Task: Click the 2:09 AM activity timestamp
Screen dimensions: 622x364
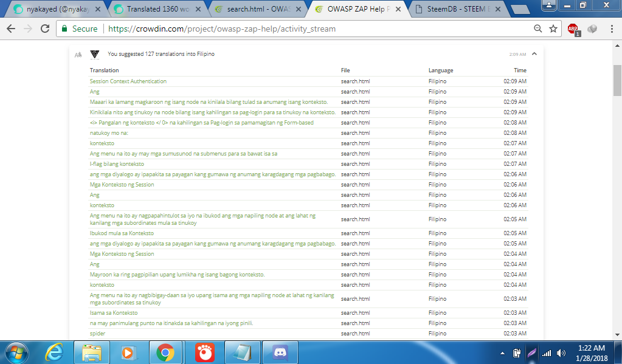Action: click(x=517, y=54)
